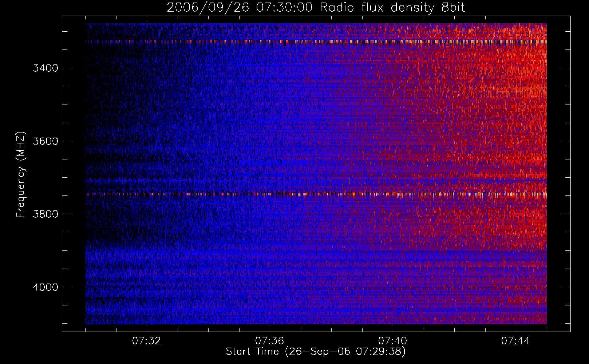
Task: Select the 3800 frequency axis label
Action: 46,214
